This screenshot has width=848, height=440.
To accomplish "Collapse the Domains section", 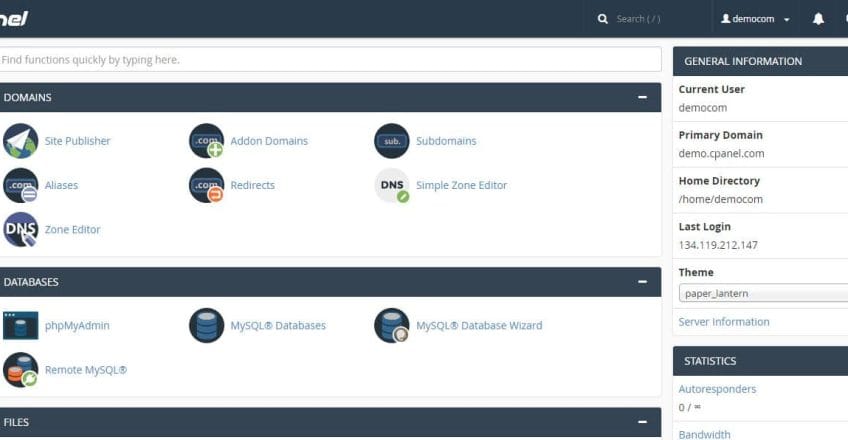I will click(x=642, y=97).
